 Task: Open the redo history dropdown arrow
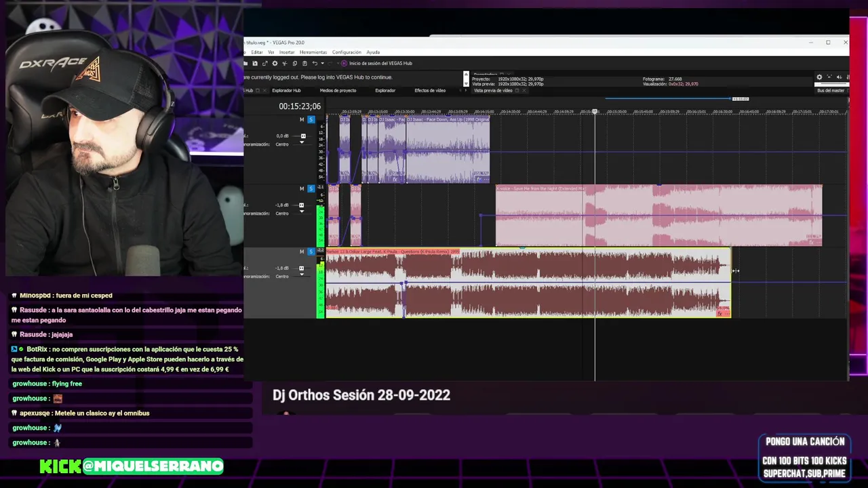(x=338, y=63)
